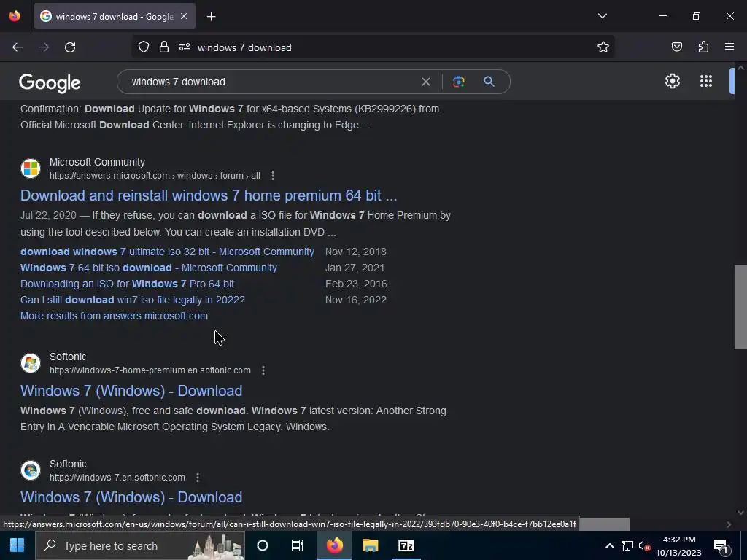Open 7-Zip from the taskbar
This screenshot has height=560, width=747.
tap(406, 545)
